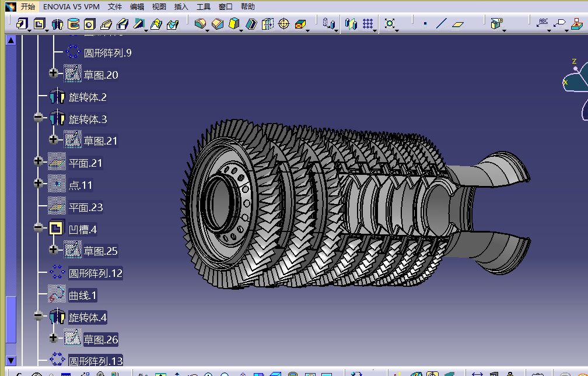Screen dimensions: 588x376
Task: Open the 视图 menu
Action: [159, 6]
